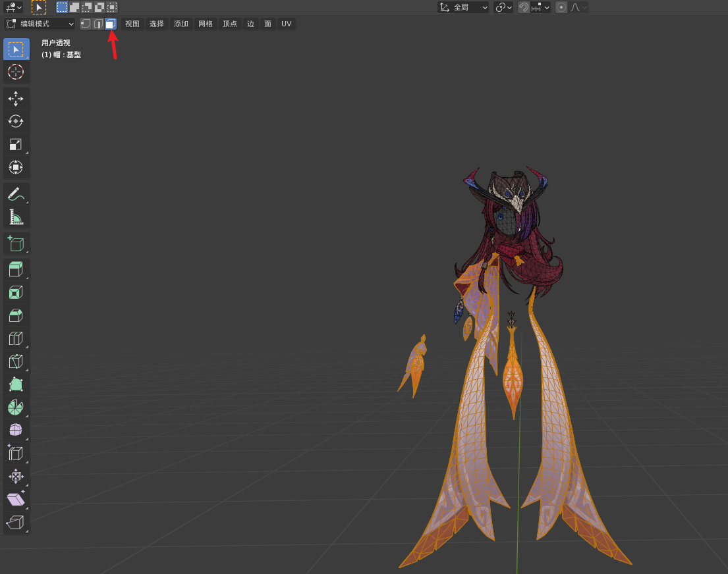
Task: Set selection mode to subtract
Action: [x=87, y=7]
